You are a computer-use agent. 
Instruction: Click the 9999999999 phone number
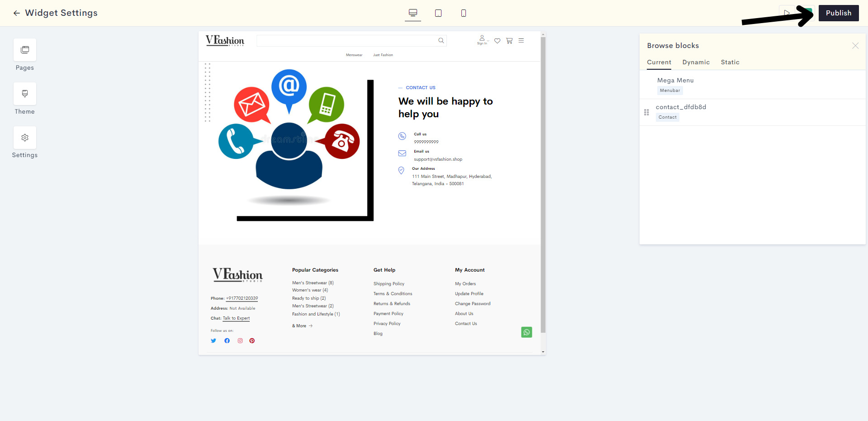(426, 142)
